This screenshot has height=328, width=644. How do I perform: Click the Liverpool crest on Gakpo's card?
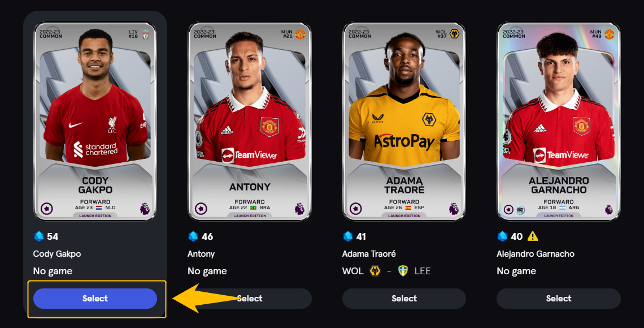(145, 34)
